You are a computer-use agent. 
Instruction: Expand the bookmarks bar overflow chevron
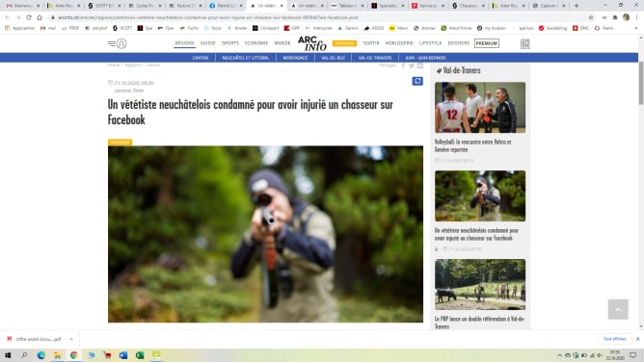[x=636, y=28]
